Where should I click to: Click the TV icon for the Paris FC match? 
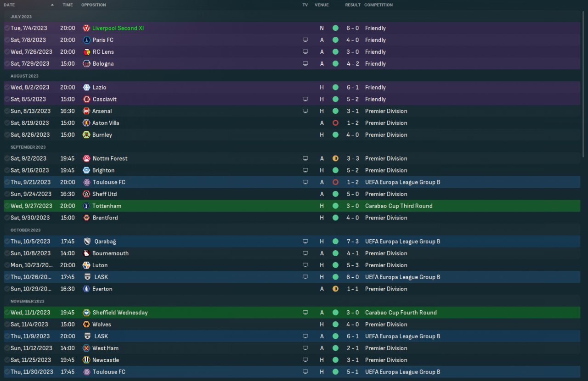(x=305, y=40)
